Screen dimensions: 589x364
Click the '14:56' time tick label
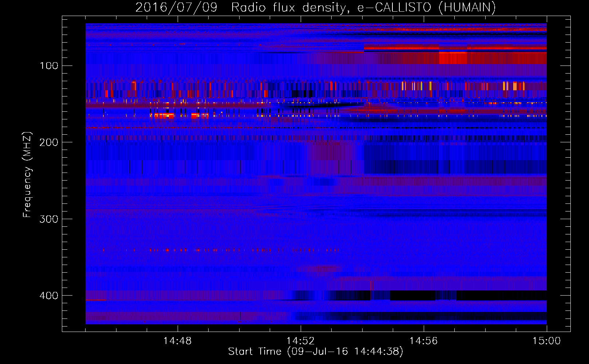click(424, 341)
